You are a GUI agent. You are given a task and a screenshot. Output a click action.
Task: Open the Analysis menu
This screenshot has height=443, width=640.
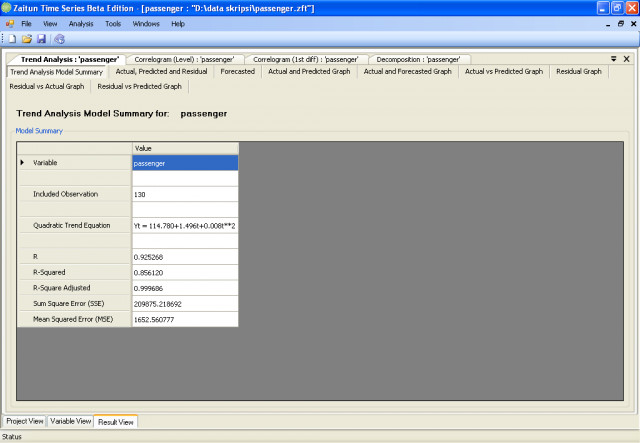coord(81,24)
